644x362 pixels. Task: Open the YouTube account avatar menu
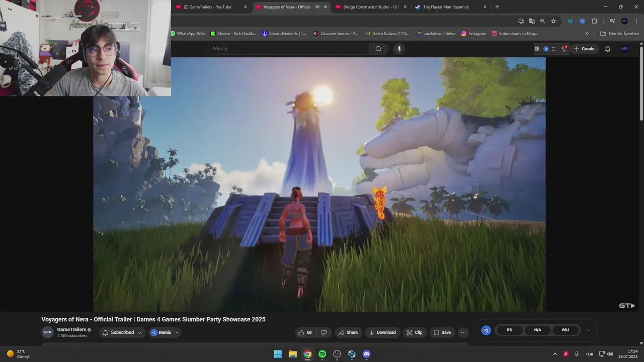click(x=625, y=49)
